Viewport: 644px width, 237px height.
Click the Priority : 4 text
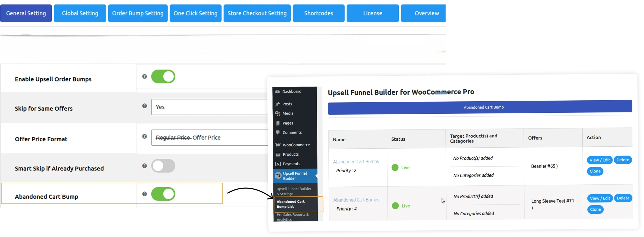coord(346,209)
